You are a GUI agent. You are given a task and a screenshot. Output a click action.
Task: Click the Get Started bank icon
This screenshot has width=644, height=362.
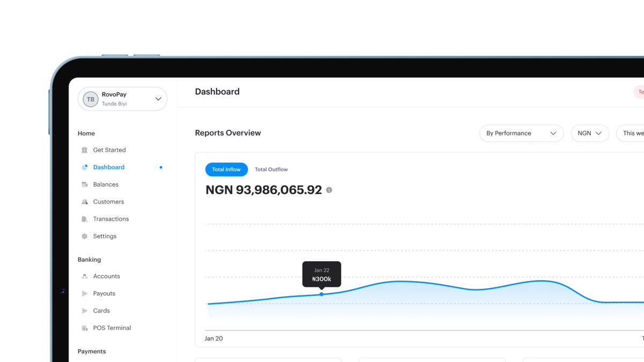(x=84, y=150)
